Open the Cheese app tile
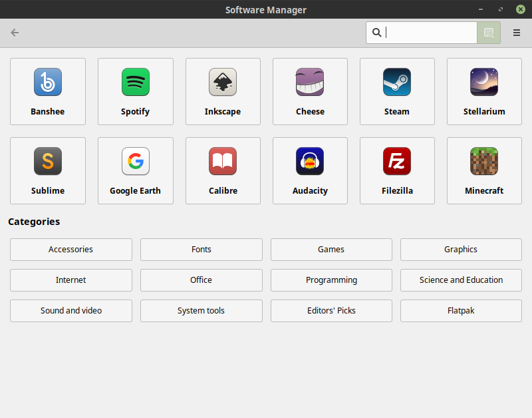The image size is (532, 418). 310,91
